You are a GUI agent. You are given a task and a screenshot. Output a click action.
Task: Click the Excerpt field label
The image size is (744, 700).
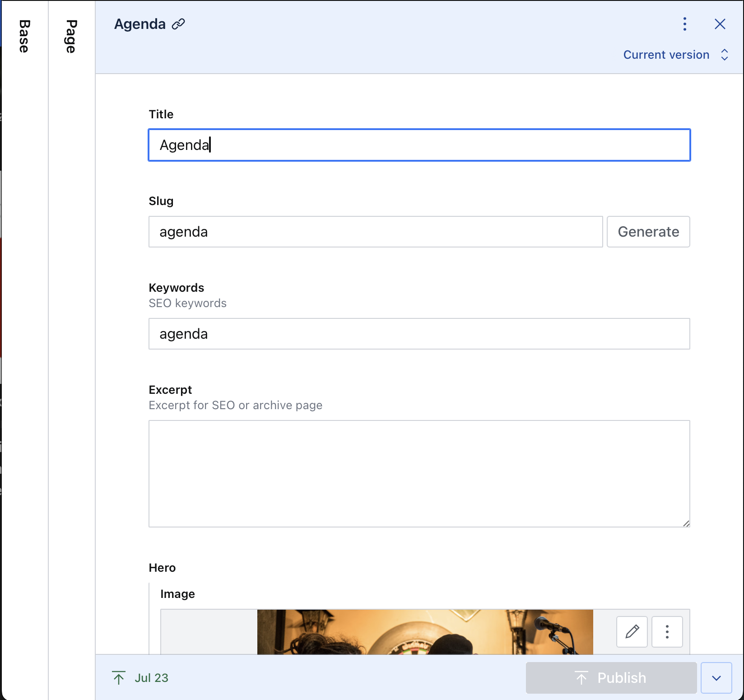click(x=170, y=390)
